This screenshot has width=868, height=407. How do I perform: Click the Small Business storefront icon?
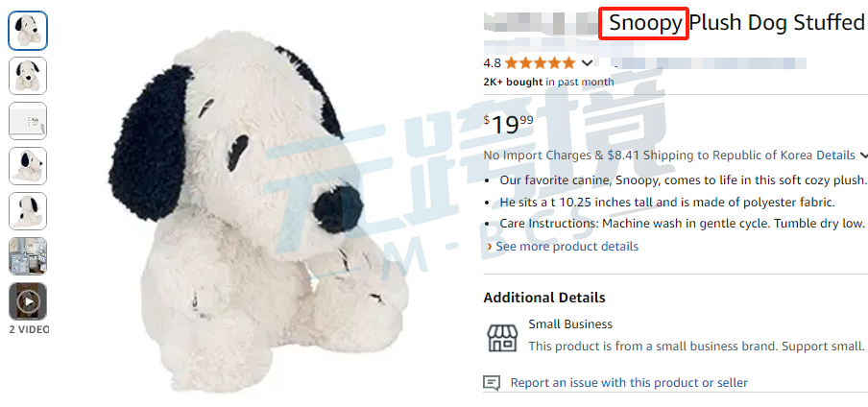point(502,338)
